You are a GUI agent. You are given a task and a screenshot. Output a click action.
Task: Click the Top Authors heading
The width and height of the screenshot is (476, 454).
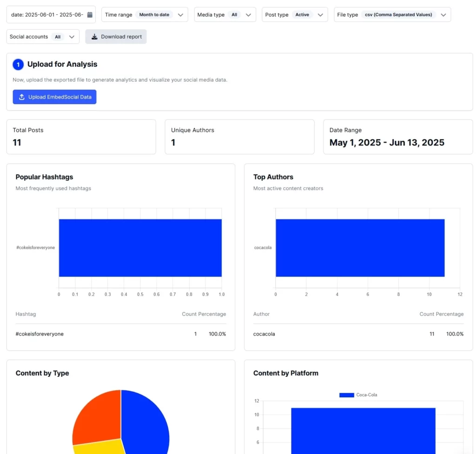(273, 177)
